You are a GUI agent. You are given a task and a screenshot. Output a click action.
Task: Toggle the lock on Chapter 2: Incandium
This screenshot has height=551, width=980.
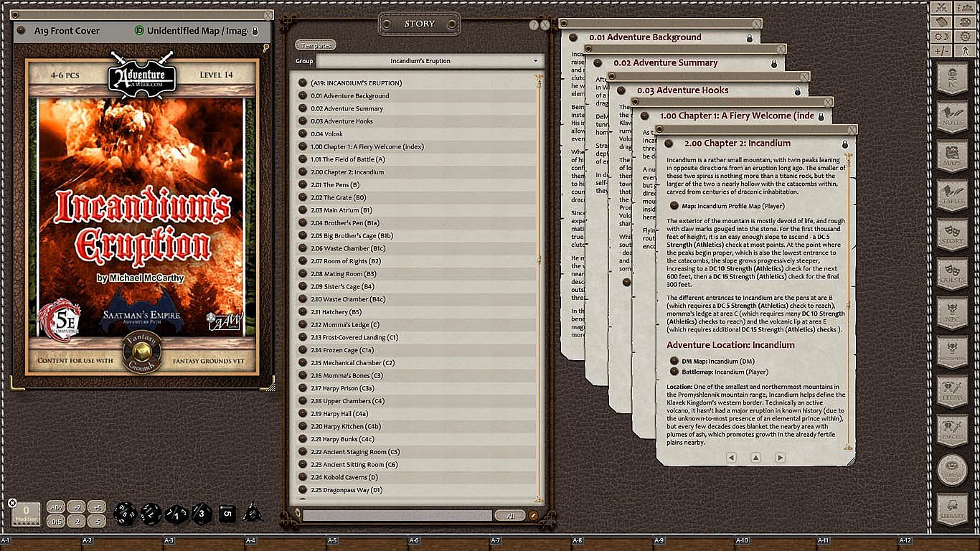pos(844,143)
